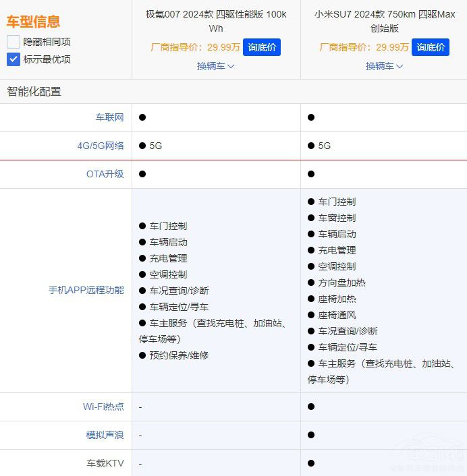The height and width of the screenshot is (476, 467).
Task: Click 询底价 button for 小米SU7
Action: click(x=430, y=47)
